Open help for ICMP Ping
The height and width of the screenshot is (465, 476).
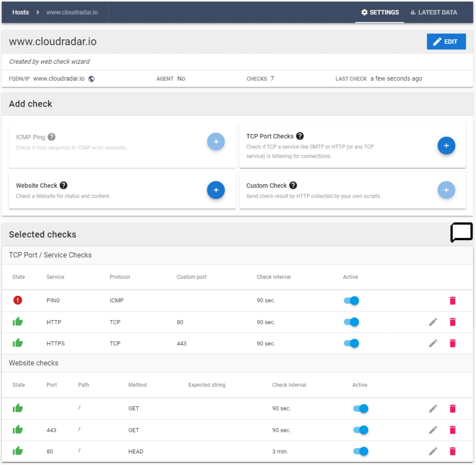[52, 137]
